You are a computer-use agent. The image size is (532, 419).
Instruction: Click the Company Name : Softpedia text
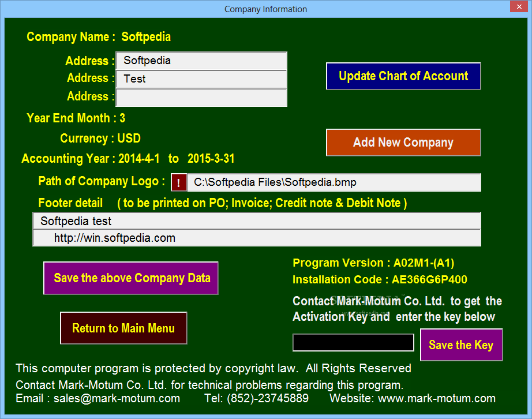tap(99, 36)
